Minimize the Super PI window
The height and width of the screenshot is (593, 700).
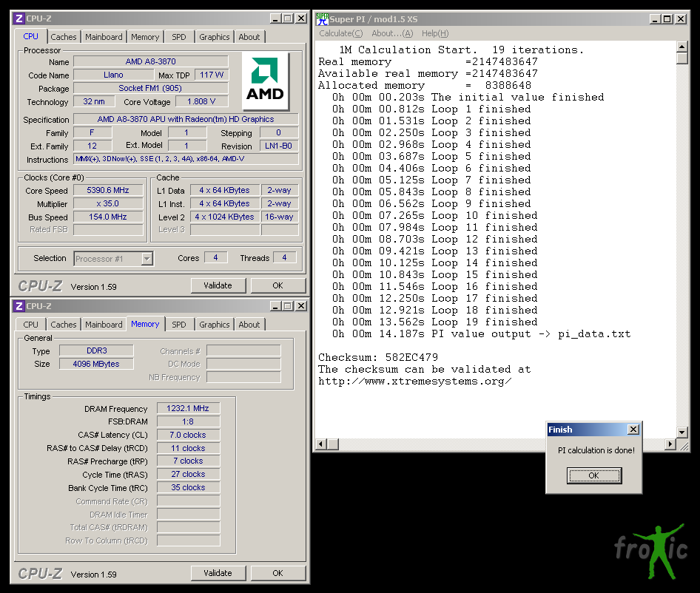point(655,18)
